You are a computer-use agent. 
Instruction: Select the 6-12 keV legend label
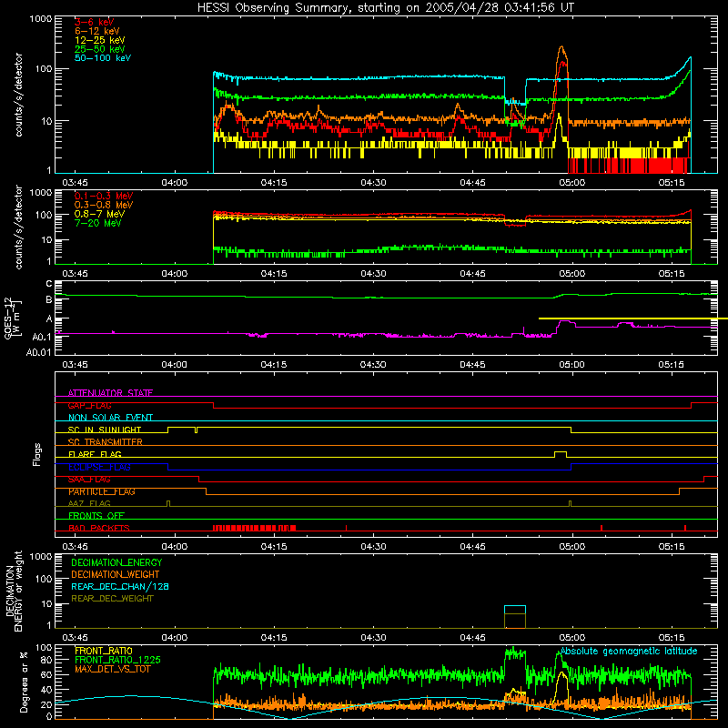96,31
